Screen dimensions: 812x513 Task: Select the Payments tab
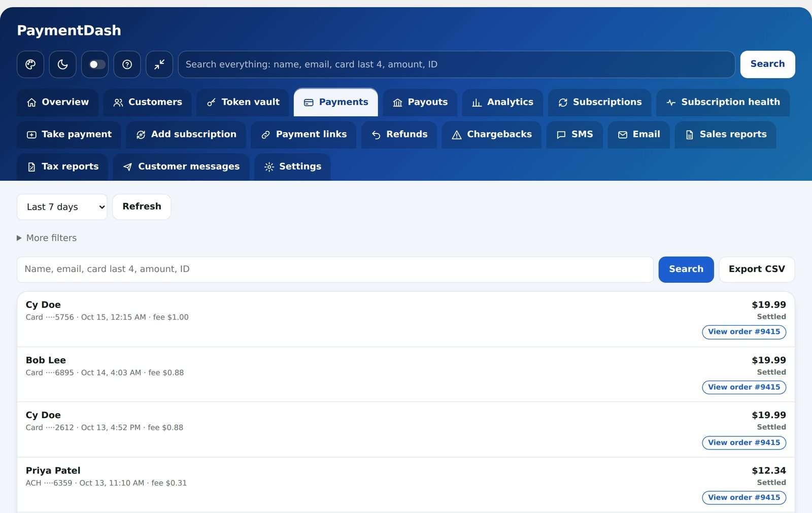tap(336, 102)
